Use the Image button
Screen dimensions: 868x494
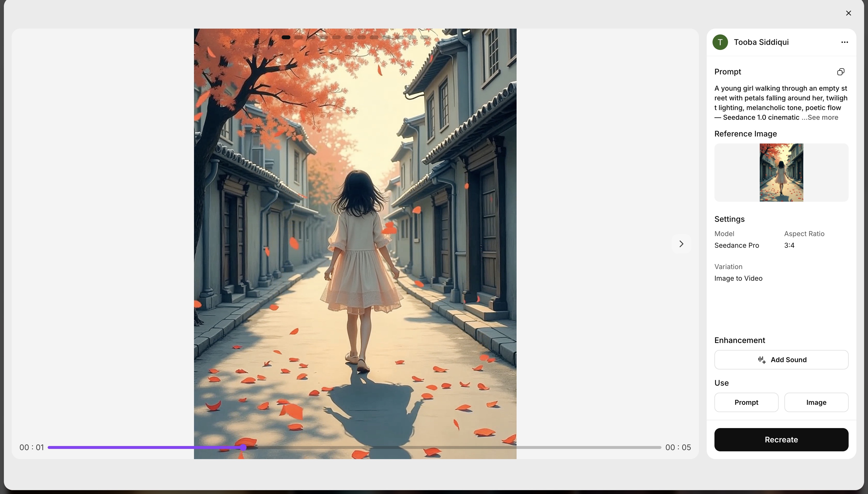816,402
